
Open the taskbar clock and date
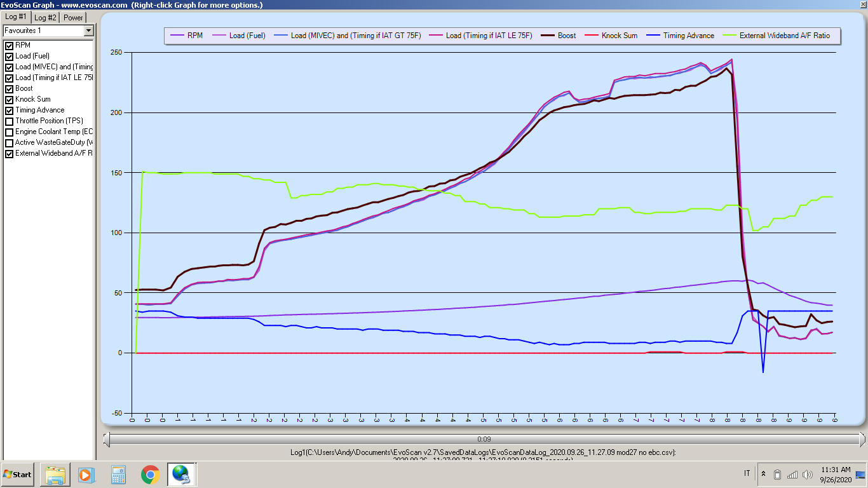tap(836, 474)
